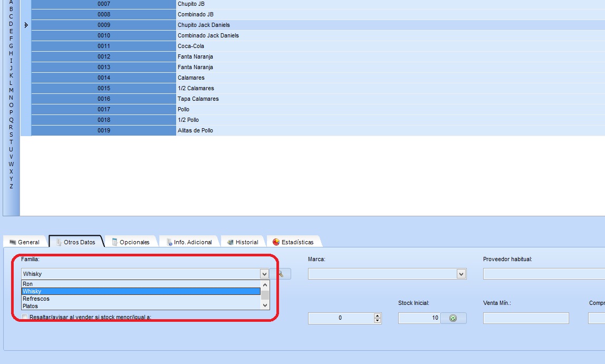Select the Calamares row 0014
Image resolution: width=605 pixels, height=364 pixels.
click(x=318, y=78)
